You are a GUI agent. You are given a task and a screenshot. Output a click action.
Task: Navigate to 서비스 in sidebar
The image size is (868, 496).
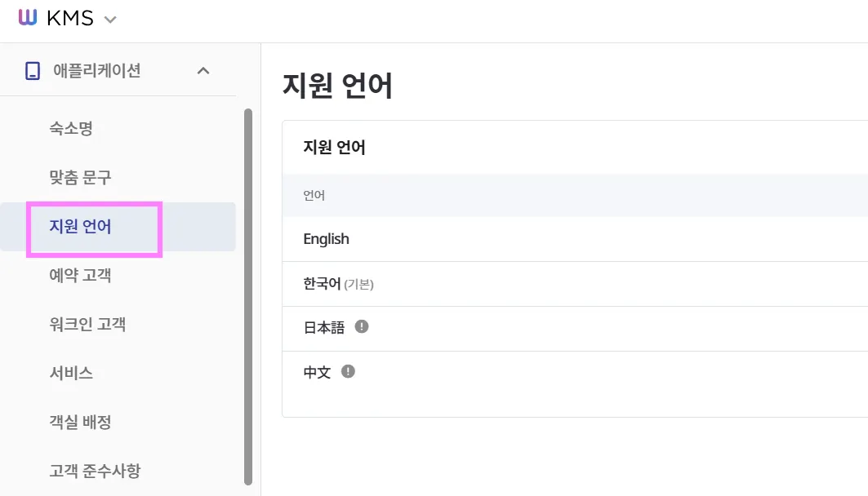click(71, 373)
